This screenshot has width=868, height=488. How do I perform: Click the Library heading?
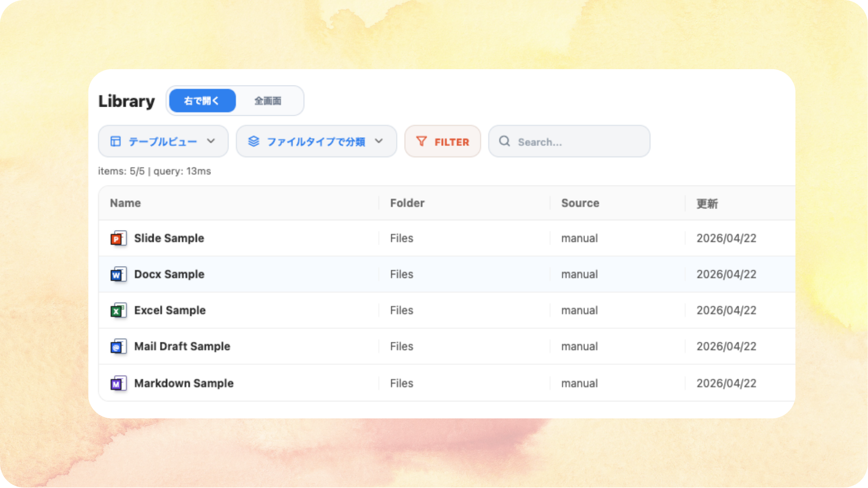pos(126,101)
